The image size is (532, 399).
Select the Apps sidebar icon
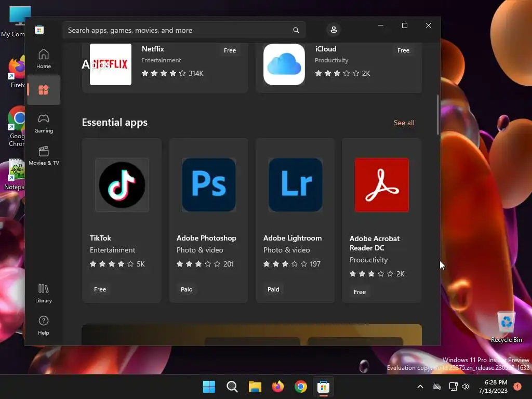point(44,90)
